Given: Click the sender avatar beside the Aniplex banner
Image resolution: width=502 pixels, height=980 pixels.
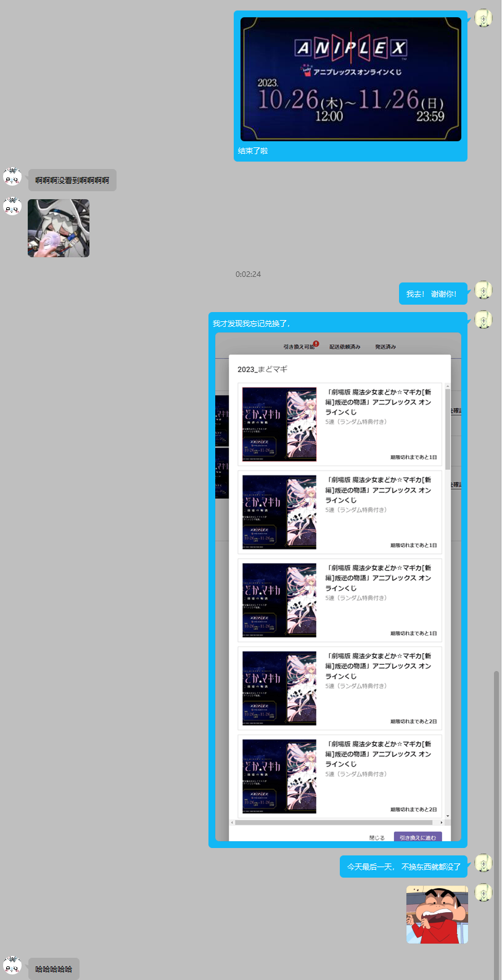Looking at the screenshot, I should [483, 19].
